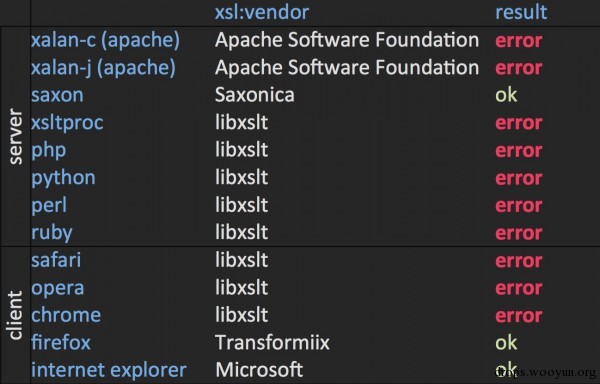Image resolution: width=600 pixels, height=384 pixels.
Task: Click the result column header
Action: tap(521, 12)
